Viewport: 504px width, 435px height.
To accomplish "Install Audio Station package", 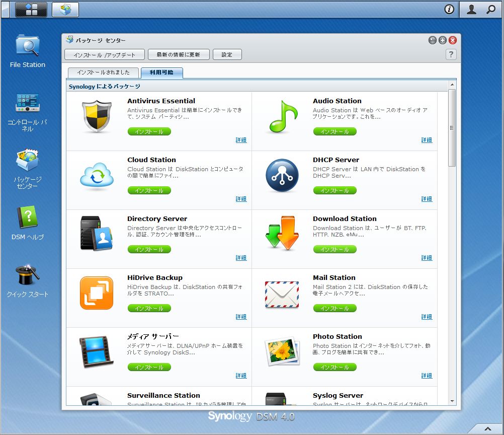I will pyautogui.click(x=335, y=131).
